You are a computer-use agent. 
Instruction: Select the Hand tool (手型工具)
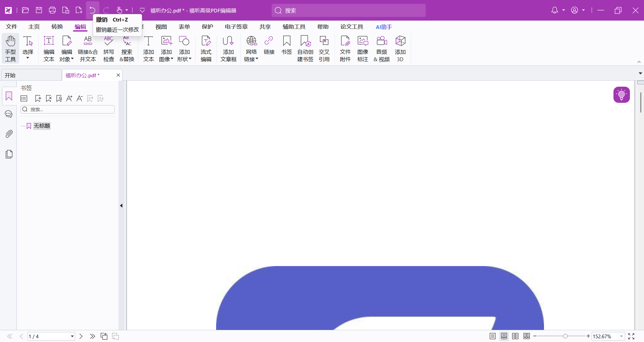tap(10, 48)
